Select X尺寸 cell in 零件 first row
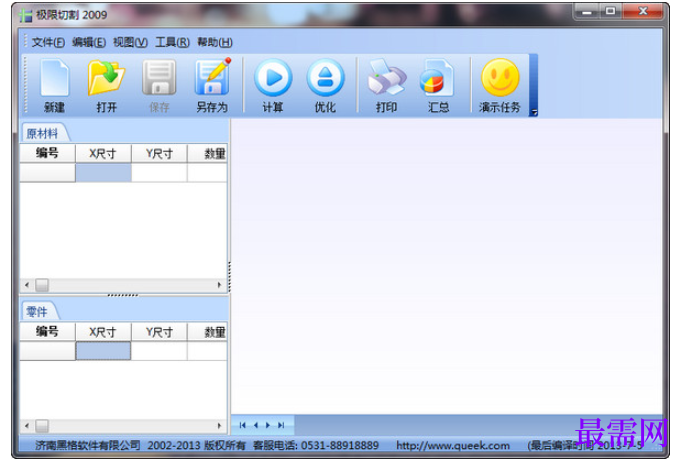The height and width of the screenshot is (464, 687). pyautogui.click(x=103, y=351)
